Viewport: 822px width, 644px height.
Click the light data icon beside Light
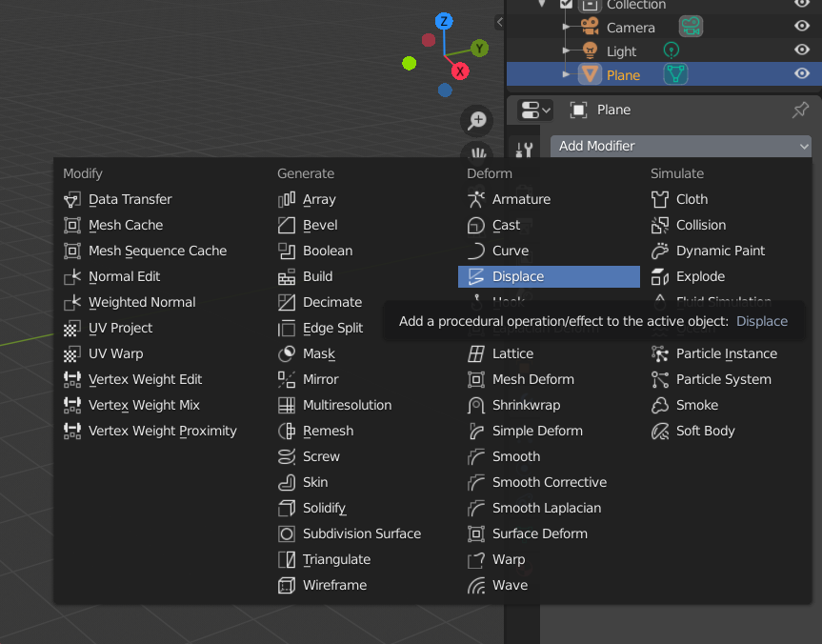(671, 50)
